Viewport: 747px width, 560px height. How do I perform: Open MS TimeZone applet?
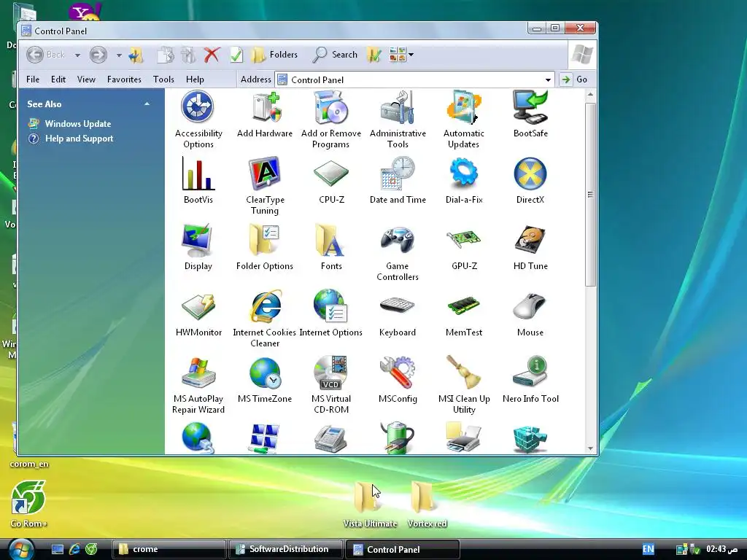(265, 379)
